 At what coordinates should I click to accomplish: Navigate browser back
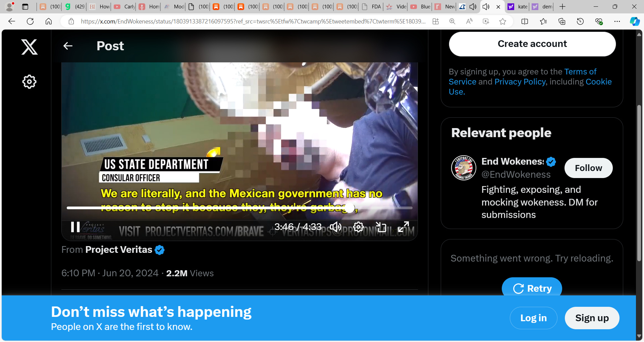(x=12, y=21)
